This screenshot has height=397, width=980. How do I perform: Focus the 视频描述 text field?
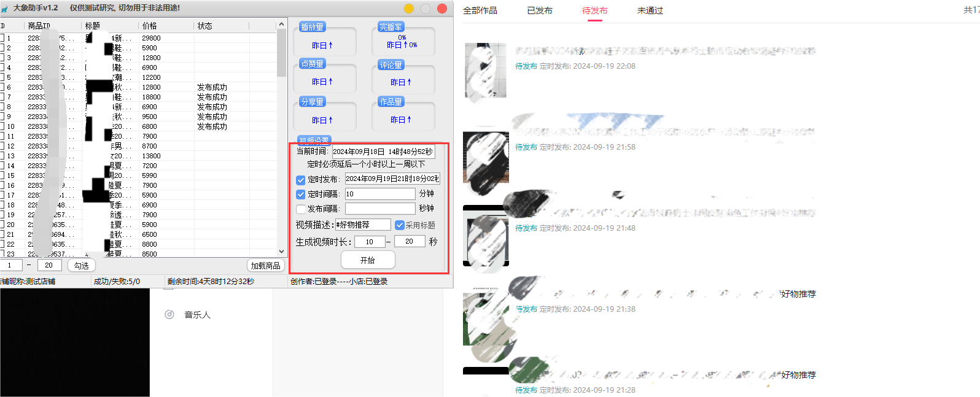(363, 225)
